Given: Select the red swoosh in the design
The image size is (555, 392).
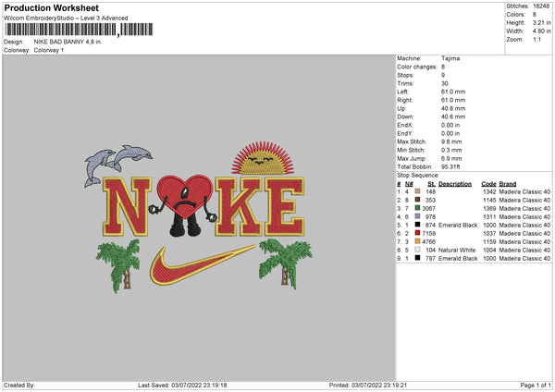Looking at the screenshot, I should click(202, 265).
